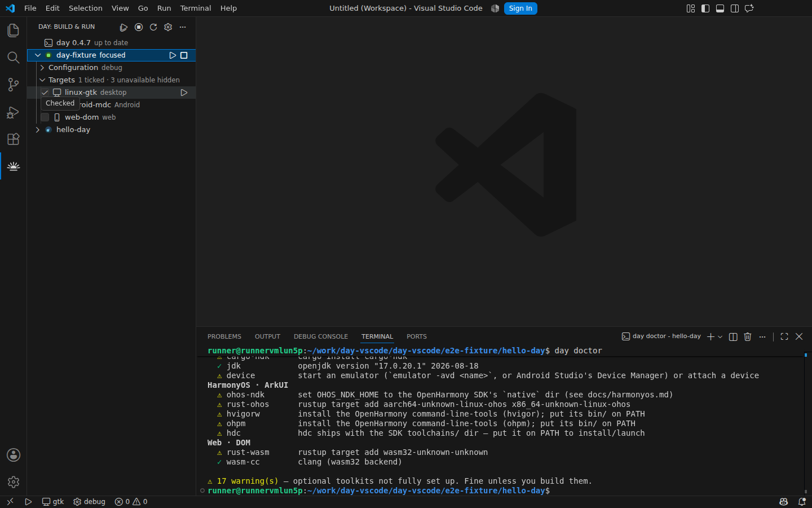Open the chat sparkle icon in title bar
This screenshot has width=812, height=508.
point(749,8)
